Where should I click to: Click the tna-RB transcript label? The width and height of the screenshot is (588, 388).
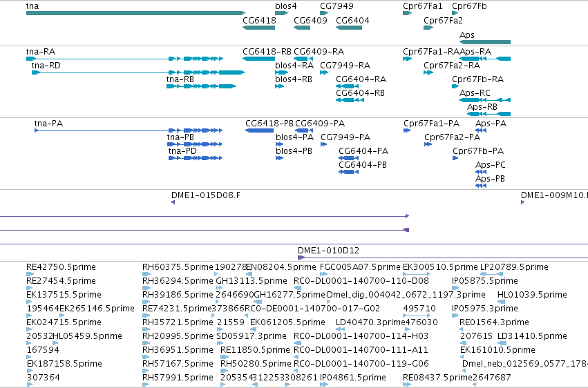point(180,79)
